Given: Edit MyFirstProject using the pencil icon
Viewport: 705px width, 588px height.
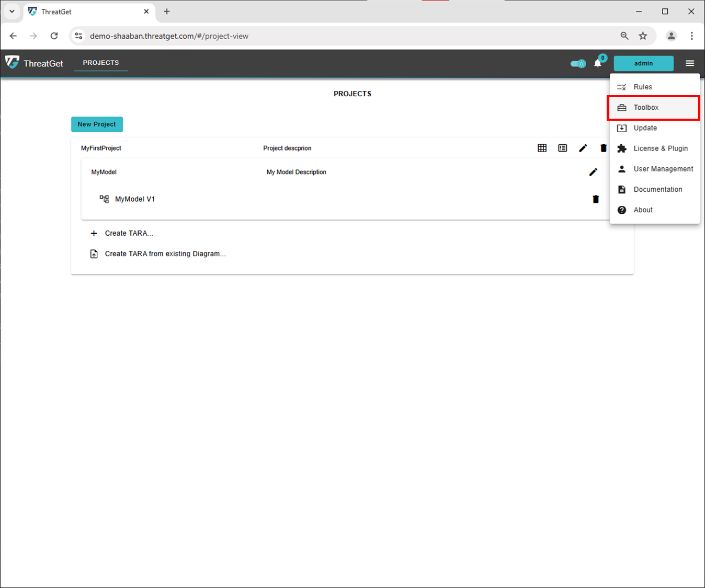Looking at the screenshot, I should coord(583,148).
